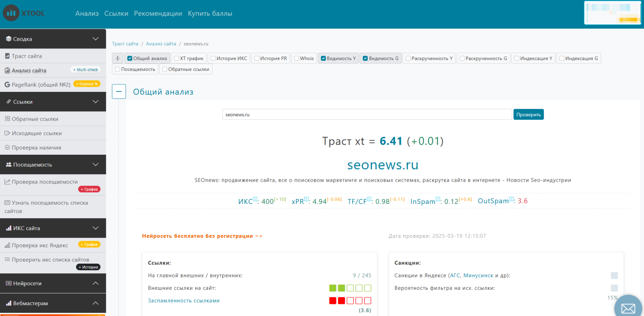Viewport: 644px width, 316px height.
Task: Enable the История PR checkbox
Action: pos(256,58)
